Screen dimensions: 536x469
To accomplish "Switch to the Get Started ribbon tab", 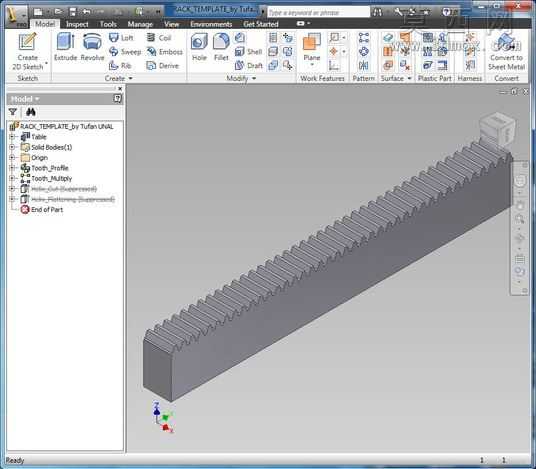I will [261, 24].
